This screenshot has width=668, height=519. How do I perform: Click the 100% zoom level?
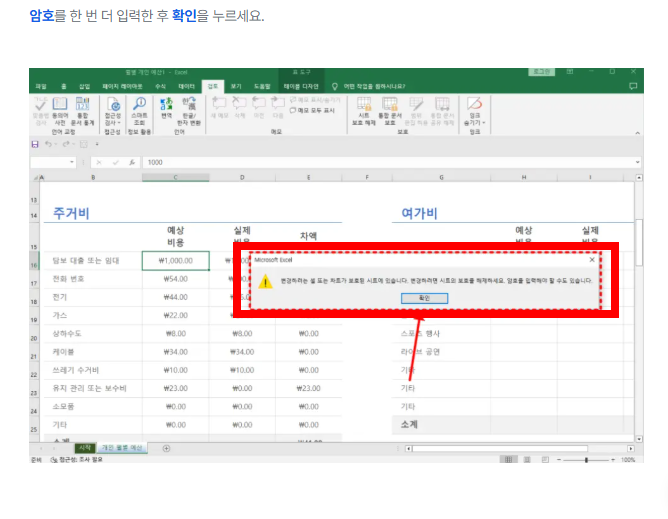pos(628,460)
